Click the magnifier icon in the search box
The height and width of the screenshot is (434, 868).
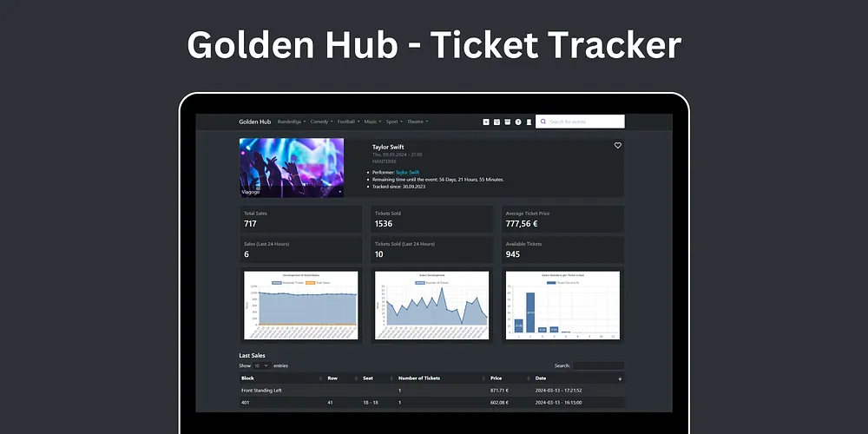pyautogui.click(x=543, y=122)
